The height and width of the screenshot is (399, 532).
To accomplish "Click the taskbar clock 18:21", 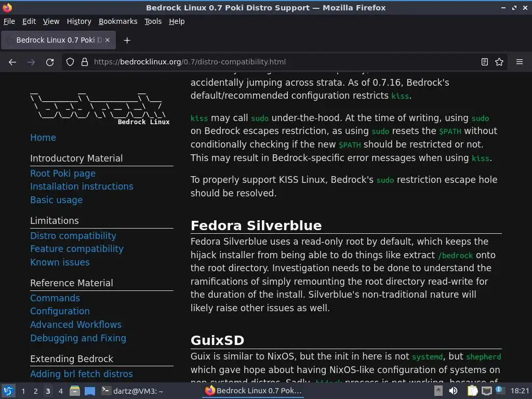I will click(x=520, y=391).
